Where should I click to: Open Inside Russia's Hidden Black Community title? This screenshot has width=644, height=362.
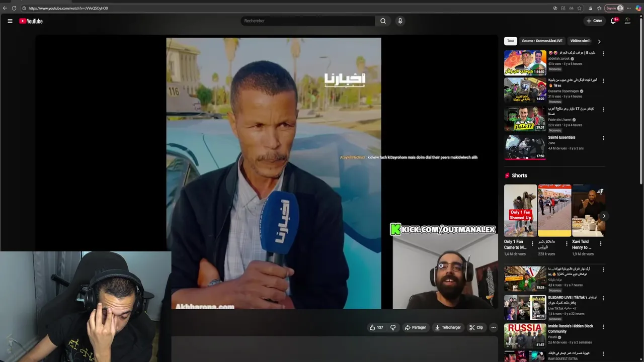[571, 329]
